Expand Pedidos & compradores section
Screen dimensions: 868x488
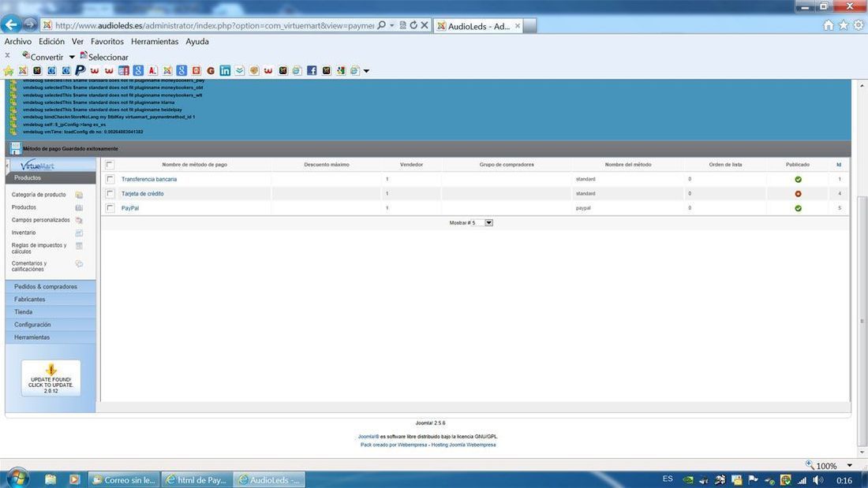[51, 287]
